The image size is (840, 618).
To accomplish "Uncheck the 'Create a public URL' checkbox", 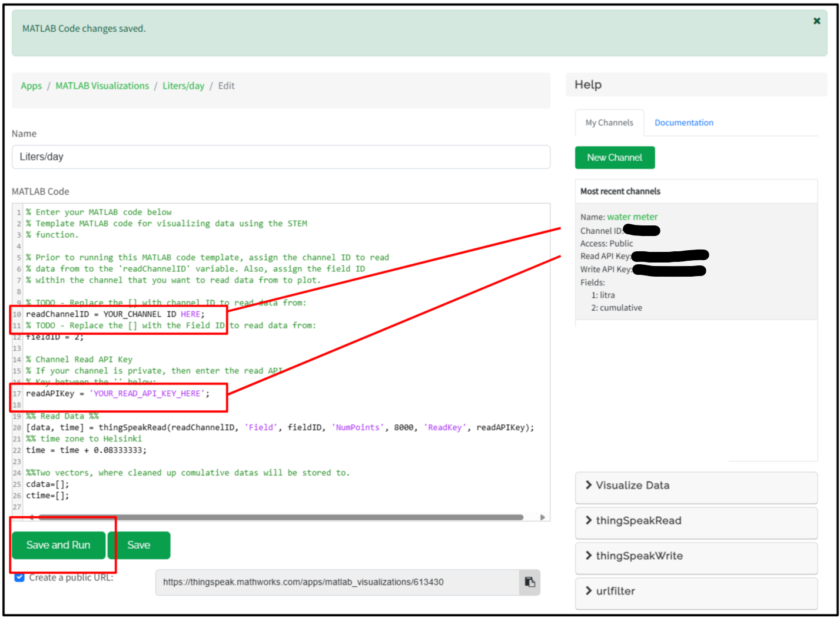I will pos(19,577).
